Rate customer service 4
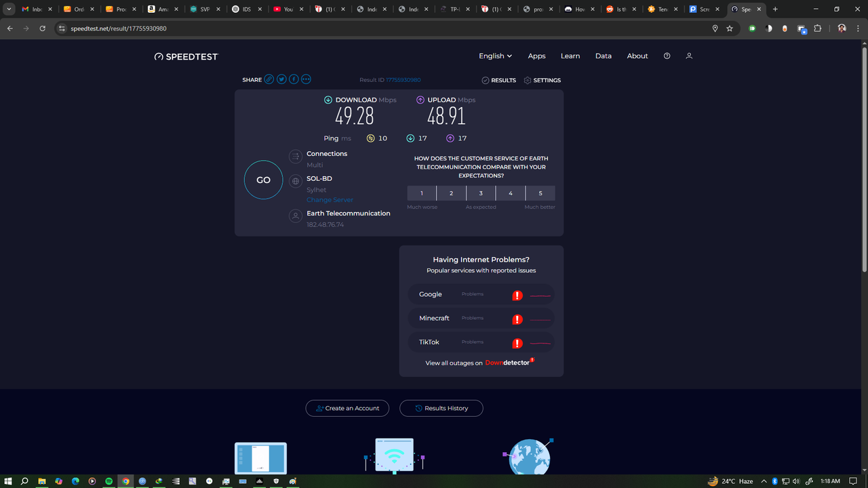The height and width of the screenshot is (488, 868). tap(511, 193)
